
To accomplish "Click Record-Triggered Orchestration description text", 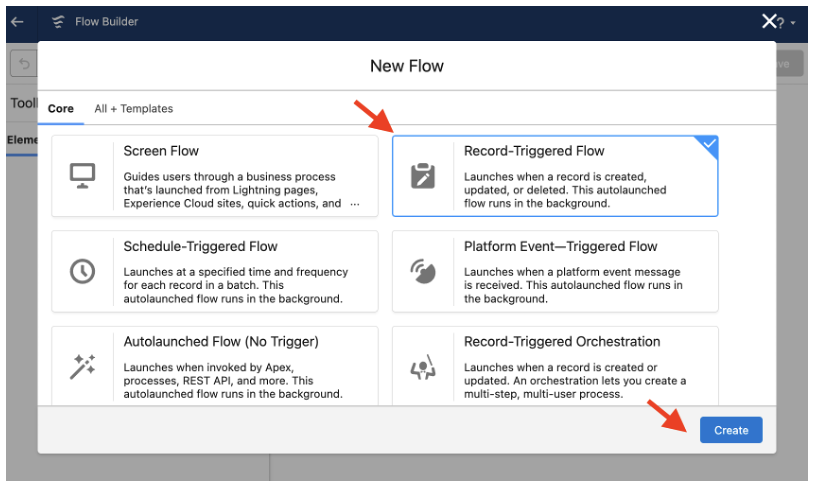I will (575, 381).
